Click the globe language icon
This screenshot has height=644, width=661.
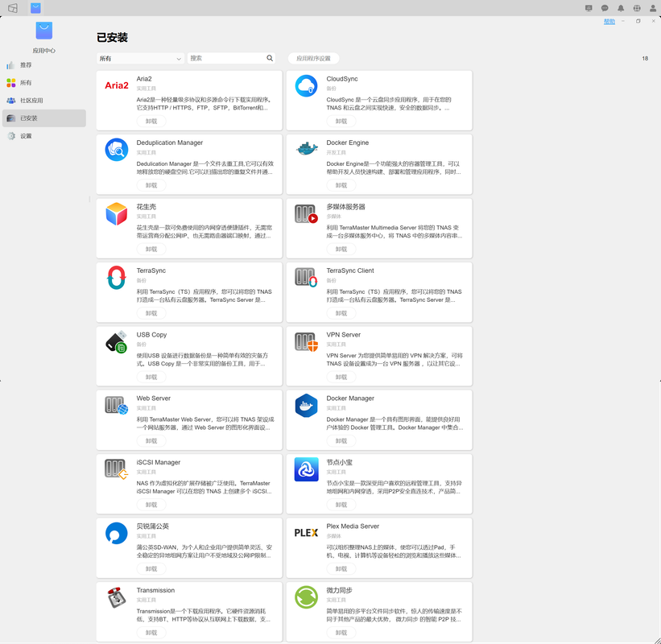[x=637, y=8]
